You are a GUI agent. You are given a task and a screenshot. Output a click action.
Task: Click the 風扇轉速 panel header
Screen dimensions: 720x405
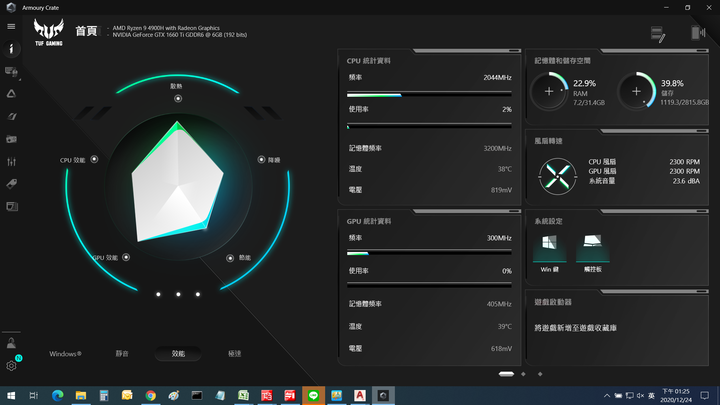coord(548,141)
